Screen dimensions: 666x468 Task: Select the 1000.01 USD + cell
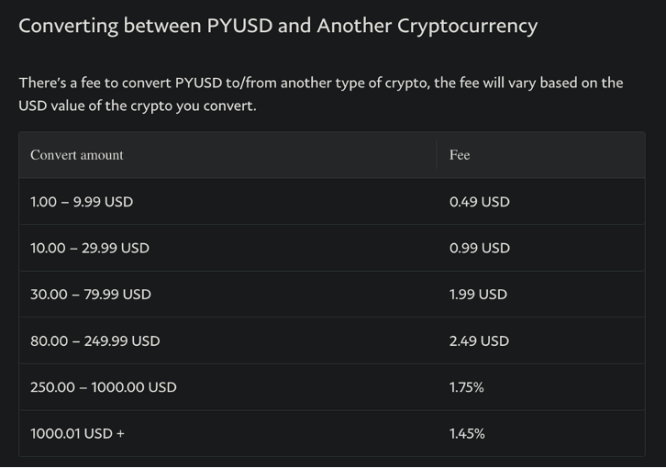coord(78,434)
